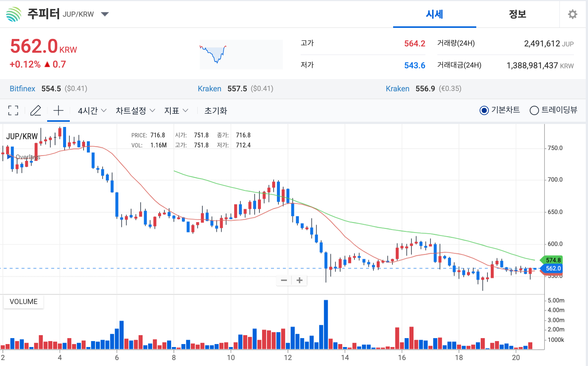This screenshot has width=588, height=366.
Task: Select the pencil drawing tool
Action: point(36,110)
